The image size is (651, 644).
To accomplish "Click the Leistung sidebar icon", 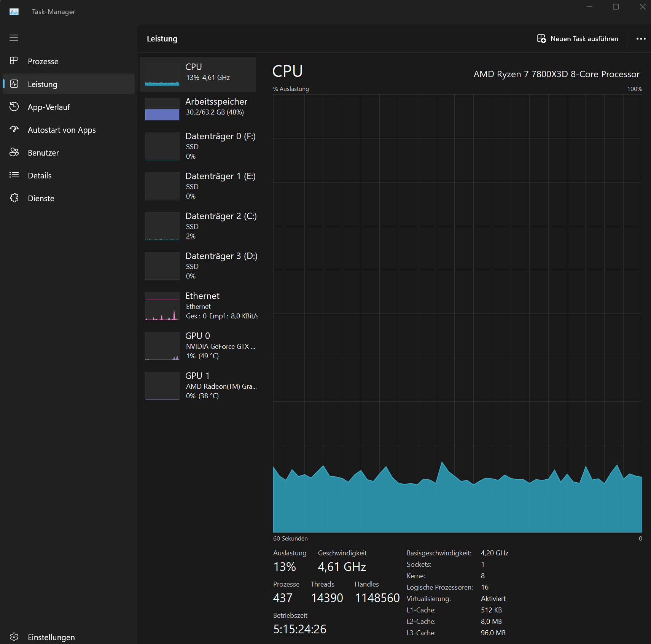I will coord(14,84).
